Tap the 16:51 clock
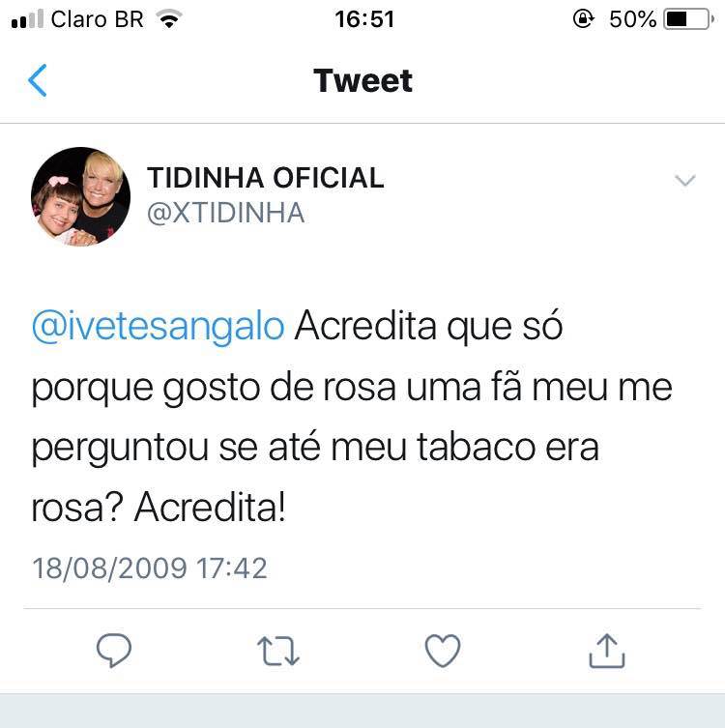The width and height of the screenshot is (725, 728). tap(364, 19)
